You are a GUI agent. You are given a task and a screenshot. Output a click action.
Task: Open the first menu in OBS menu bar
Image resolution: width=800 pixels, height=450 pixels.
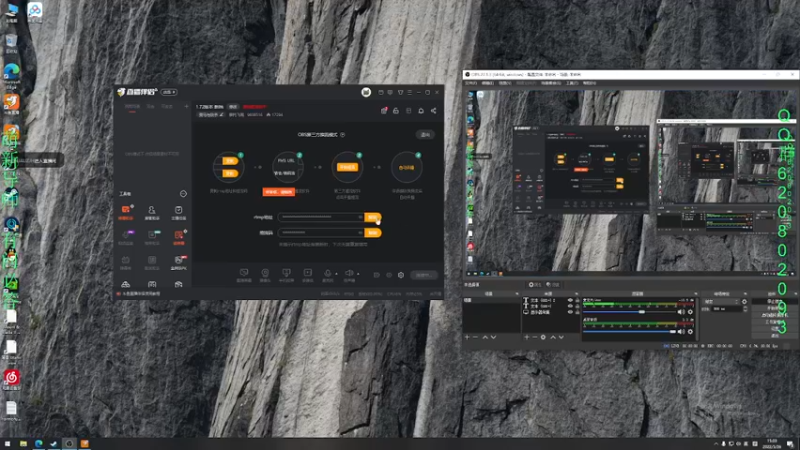click(471, 83)
